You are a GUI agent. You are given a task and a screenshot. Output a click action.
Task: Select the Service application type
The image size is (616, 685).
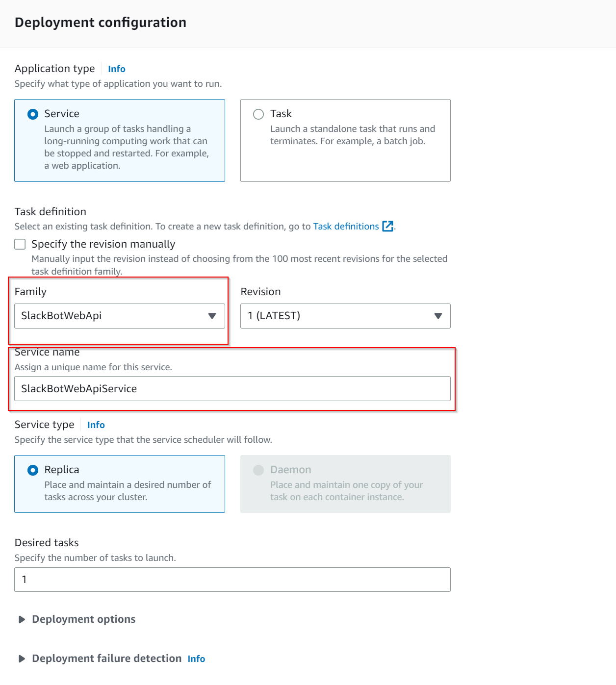[x=32, y=114]
